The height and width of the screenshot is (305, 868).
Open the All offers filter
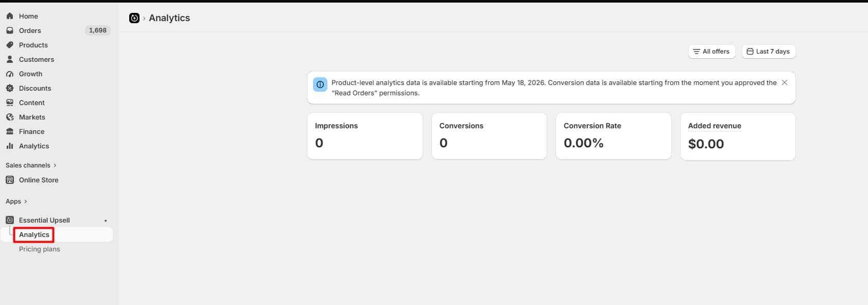click(x=711, y=52)
